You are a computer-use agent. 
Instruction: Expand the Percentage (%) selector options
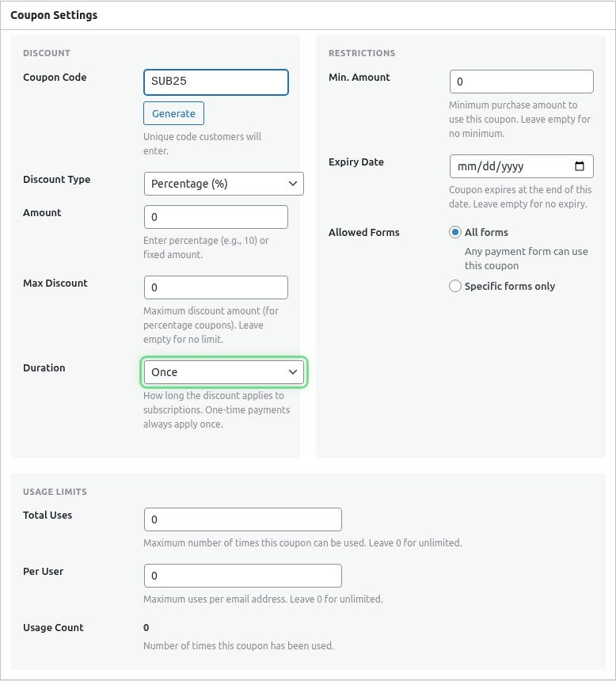point(223,183)
